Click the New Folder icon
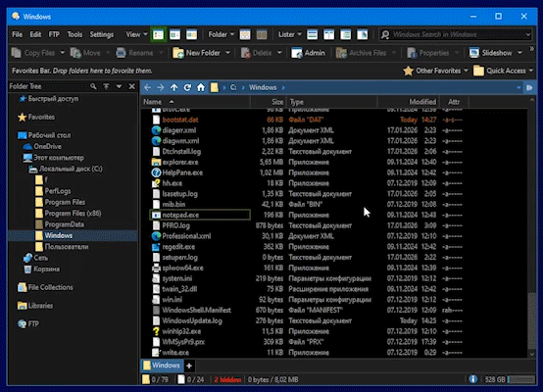The image size is (543, 392). point(178,53)
